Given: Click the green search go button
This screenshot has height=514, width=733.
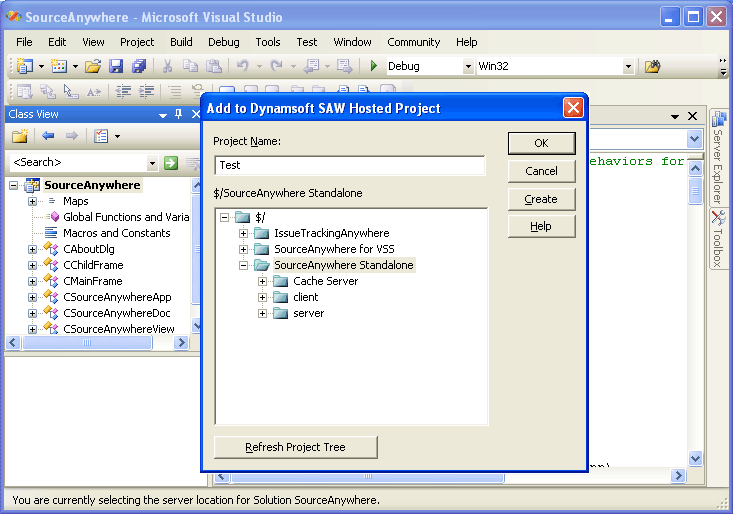Looking at the screenshot, I should click(171, 163).
